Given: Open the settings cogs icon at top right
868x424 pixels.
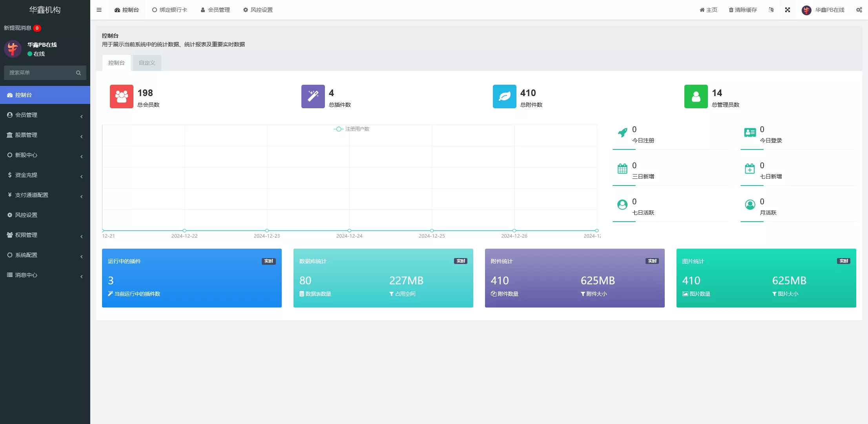Looking at the screenshot, I should tap(859, 10).
